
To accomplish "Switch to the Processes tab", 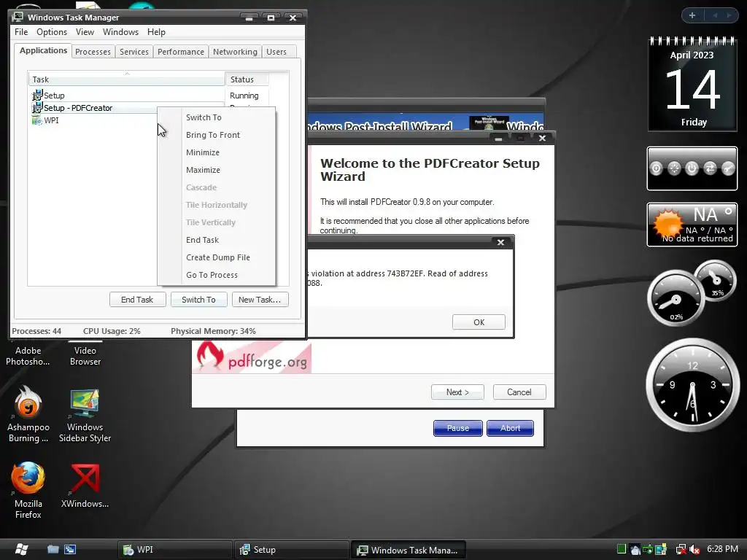I will [93, 52].
